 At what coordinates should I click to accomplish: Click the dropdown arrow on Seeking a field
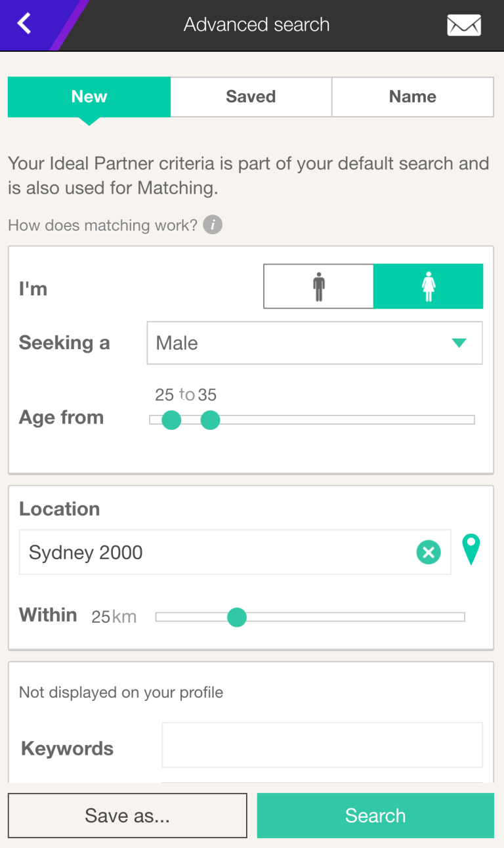pyautogui.click(x=459, y=343)
